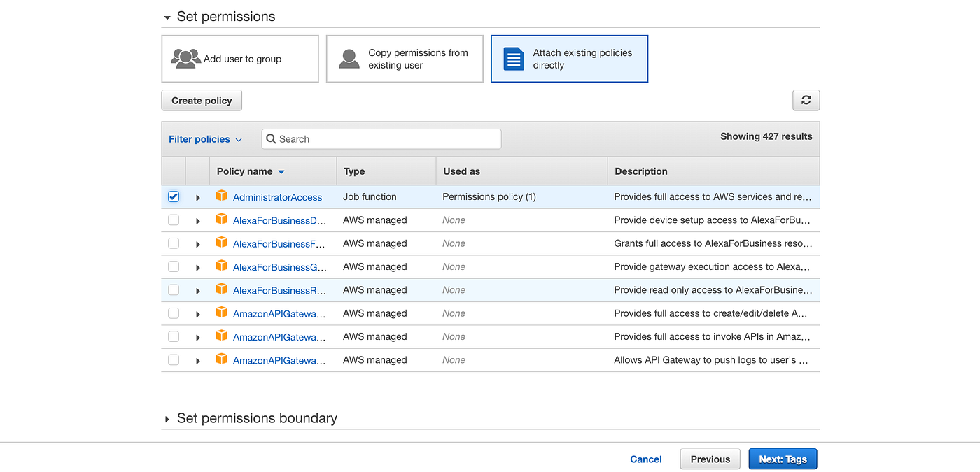The image size is (980, 472).
Task: Switch to the Add user to group option
Action: pos(240,59)
